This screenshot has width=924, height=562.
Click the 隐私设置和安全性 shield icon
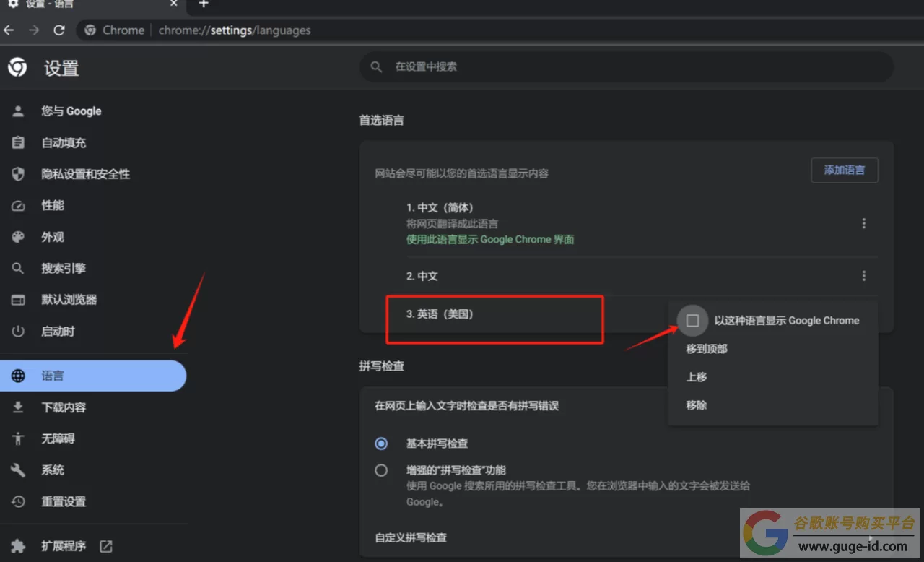tap(18, 174)
